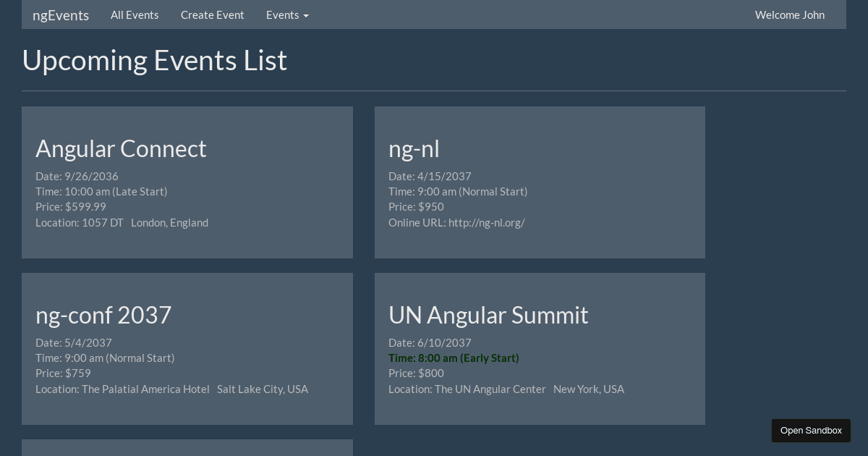Click The UN Angular Center location

tap(506, 389)
